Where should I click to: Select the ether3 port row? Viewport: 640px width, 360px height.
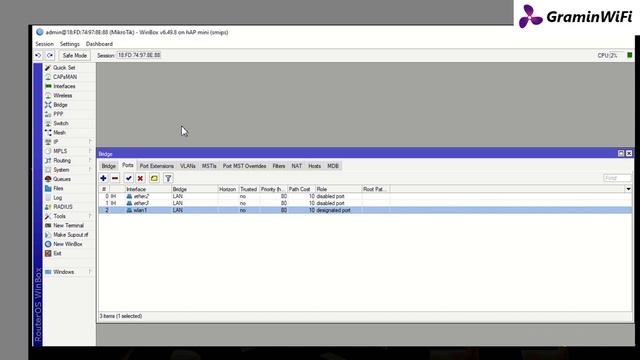coord(365,203)
